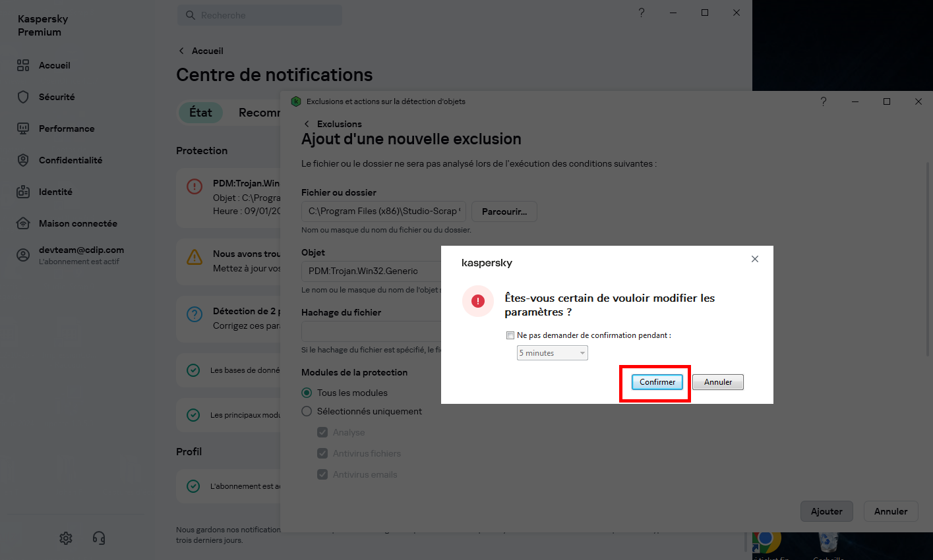
Task: Toggle the Antivirus emails checkbox
Action: [x=322, y=474]
